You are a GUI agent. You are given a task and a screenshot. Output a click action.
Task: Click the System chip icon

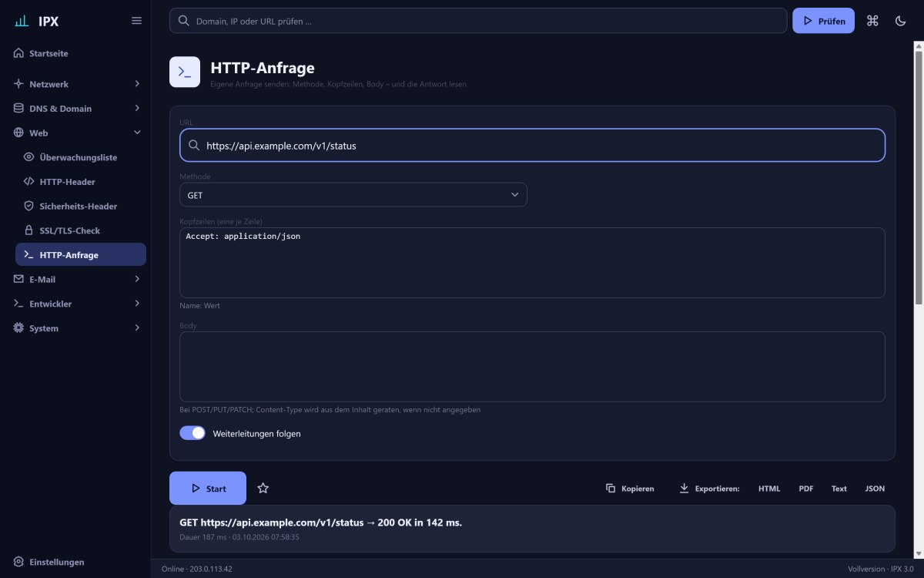[x=18, y=328]
